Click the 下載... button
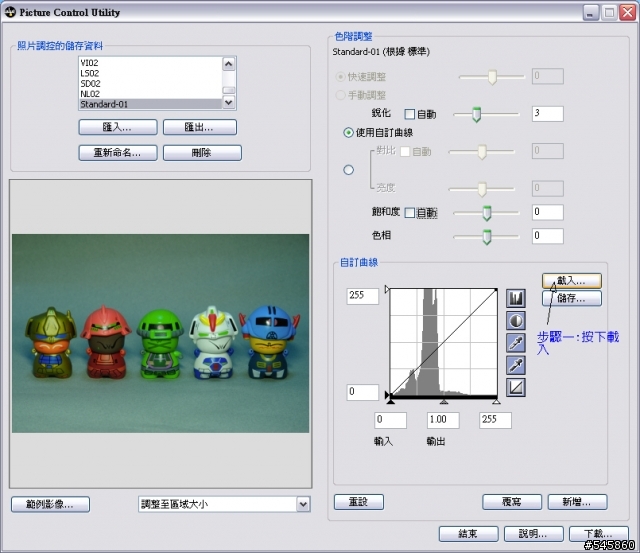Screen dimensions: 640x553 point(599,534)
